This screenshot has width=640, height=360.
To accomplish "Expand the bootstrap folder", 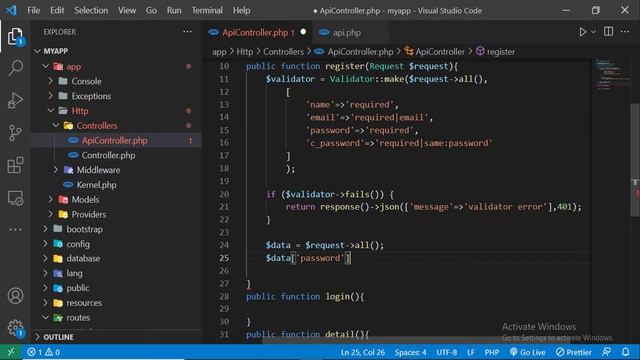I will point(46,229).
